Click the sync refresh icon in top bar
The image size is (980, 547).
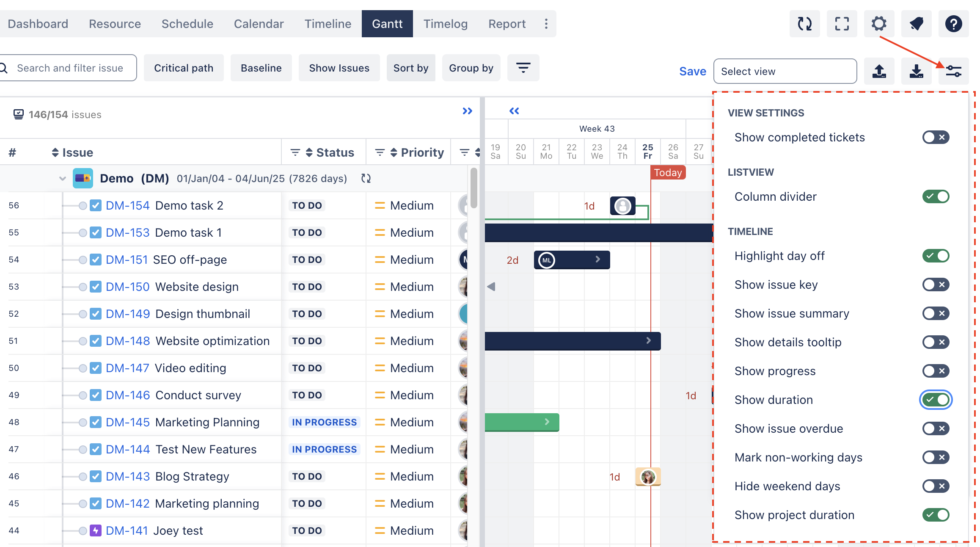(x=804, y=24)
